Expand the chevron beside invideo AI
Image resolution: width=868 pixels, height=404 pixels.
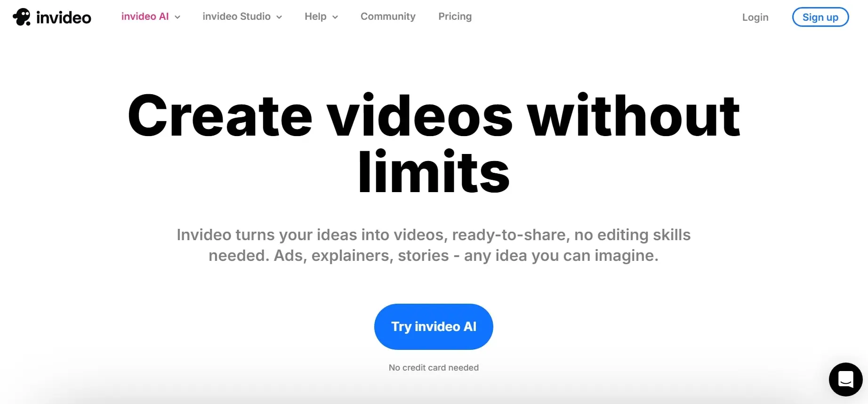(177, 17)
